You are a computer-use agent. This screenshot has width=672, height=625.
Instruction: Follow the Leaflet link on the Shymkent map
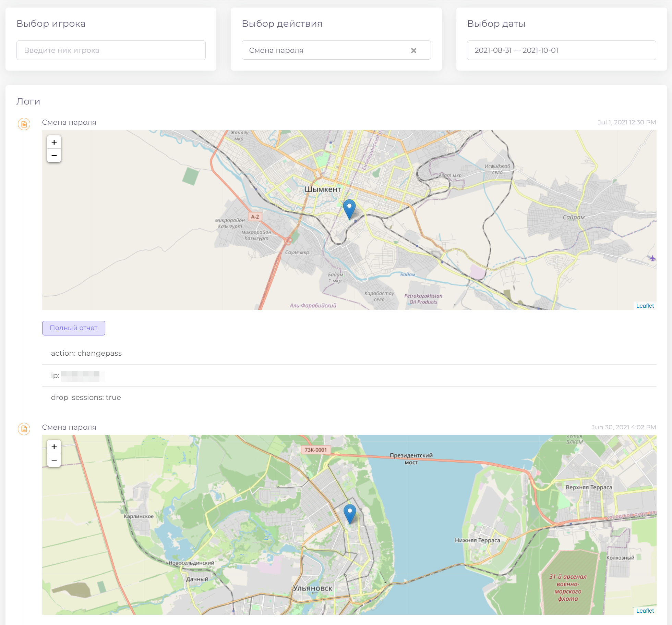(645, 306)
